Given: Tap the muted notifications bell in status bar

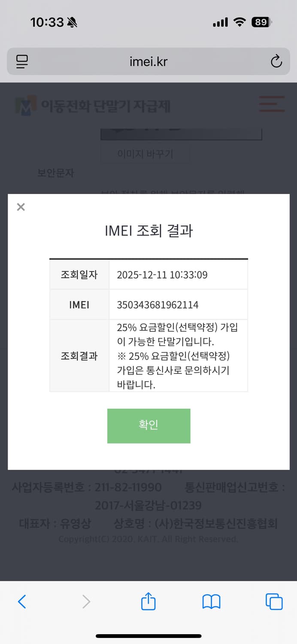Looking at the screenshot, I should [72, 21].
